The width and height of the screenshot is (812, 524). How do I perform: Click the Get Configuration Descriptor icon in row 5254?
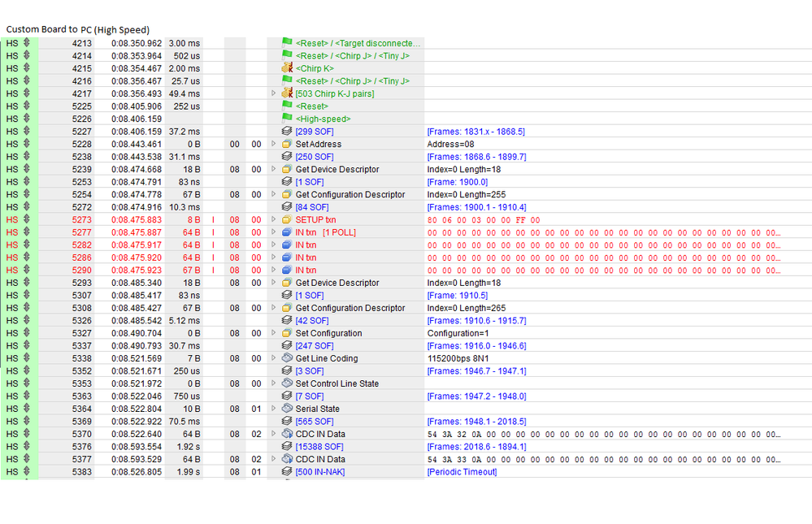pyautogui.click(x=287, y=194)
